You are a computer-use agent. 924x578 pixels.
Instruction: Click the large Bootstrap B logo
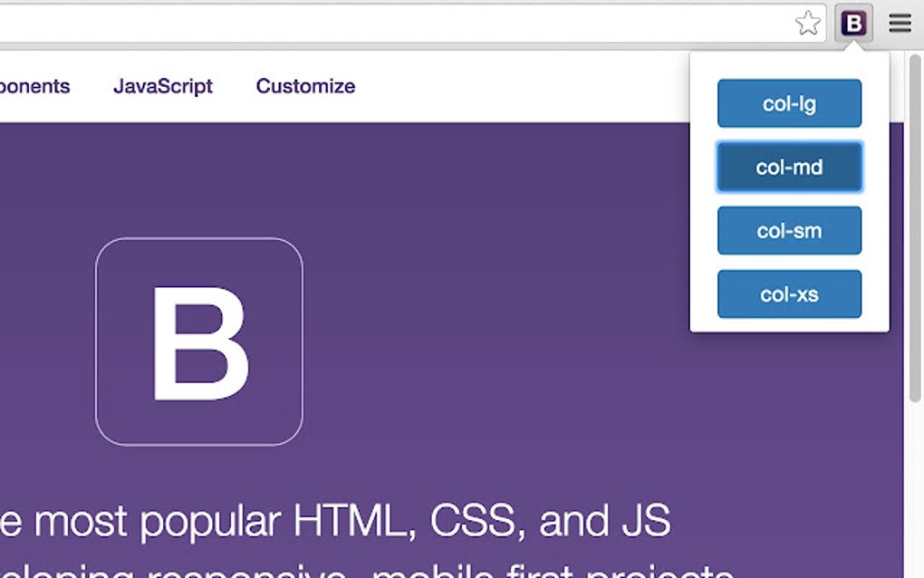point(199,342)
